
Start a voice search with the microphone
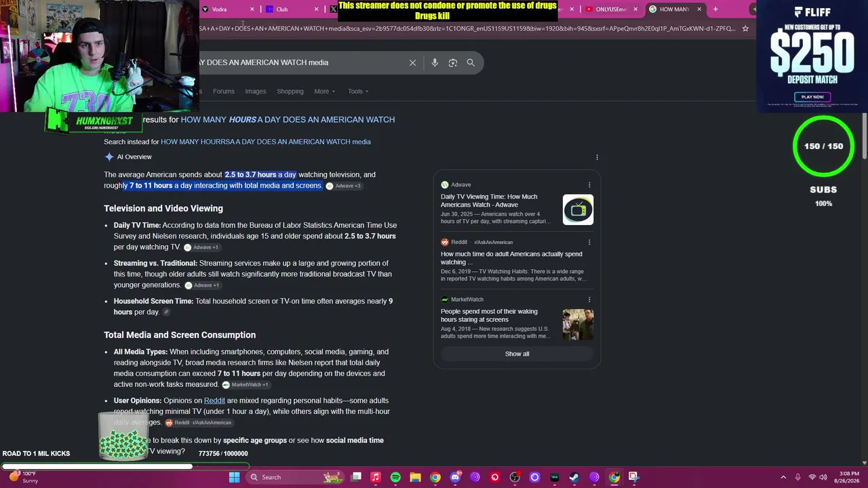pyautogui.click(x=435, y=62)
